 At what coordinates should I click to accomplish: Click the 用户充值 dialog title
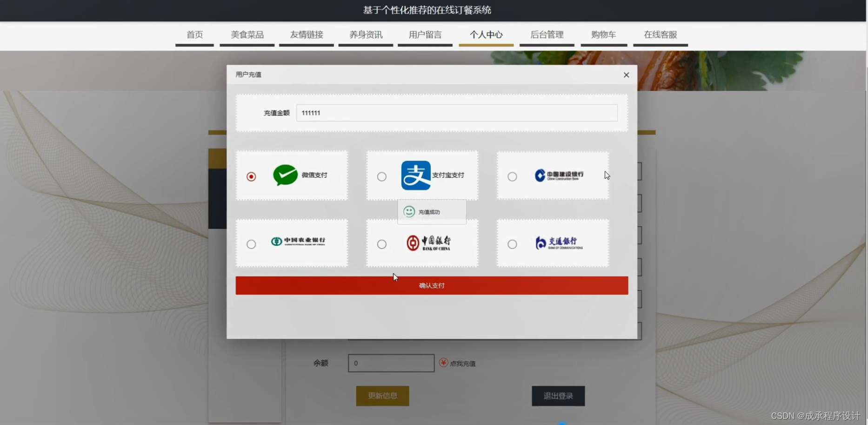click(x=248, y=74)
